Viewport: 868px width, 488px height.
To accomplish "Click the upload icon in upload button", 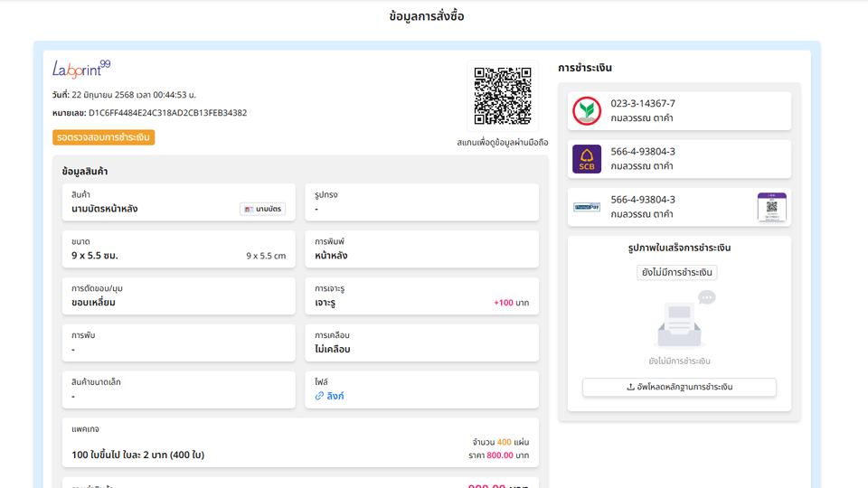I will coord(630,387).
